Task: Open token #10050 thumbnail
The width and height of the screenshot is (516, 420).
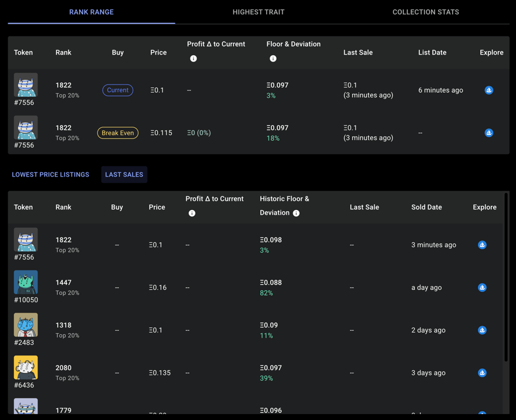Action: click(26, 282)
